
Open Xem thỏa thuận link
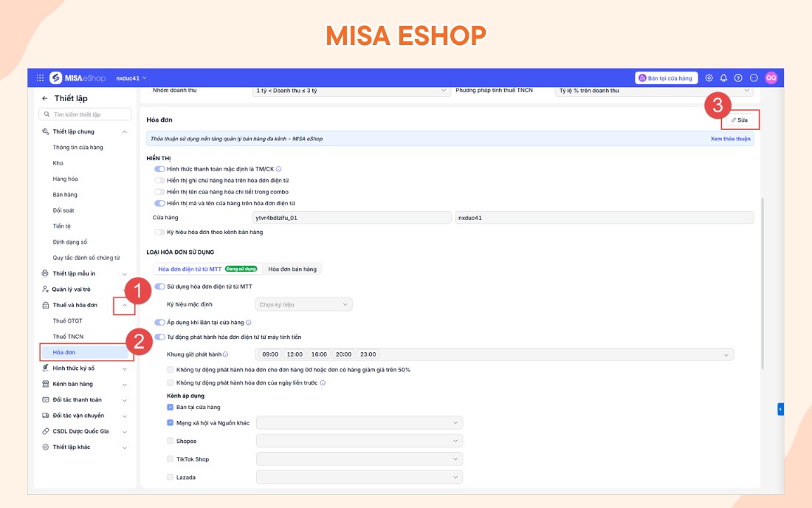click(730, 139)
